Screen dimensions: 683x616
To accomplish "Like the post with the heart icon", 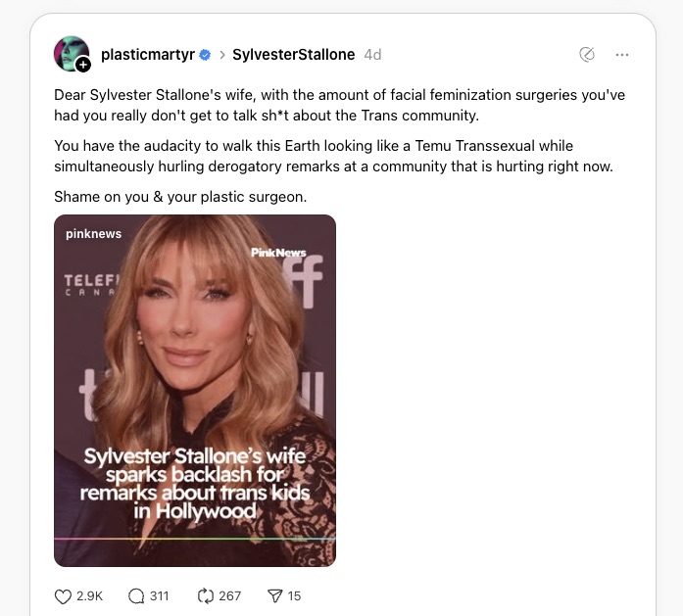I will tap(63, 596).
